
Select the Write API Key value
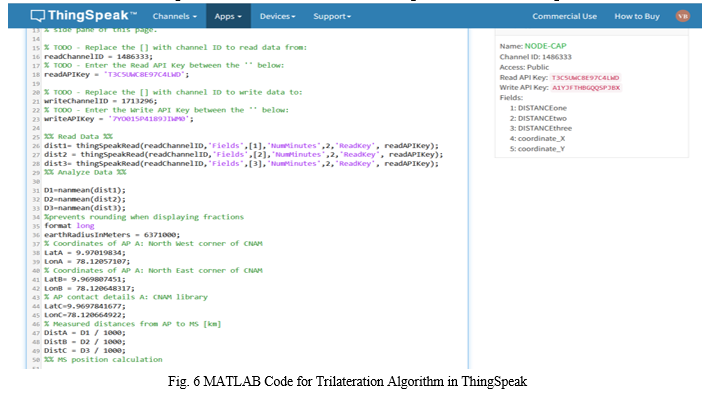pyautogui.click(x=586, y=88)
